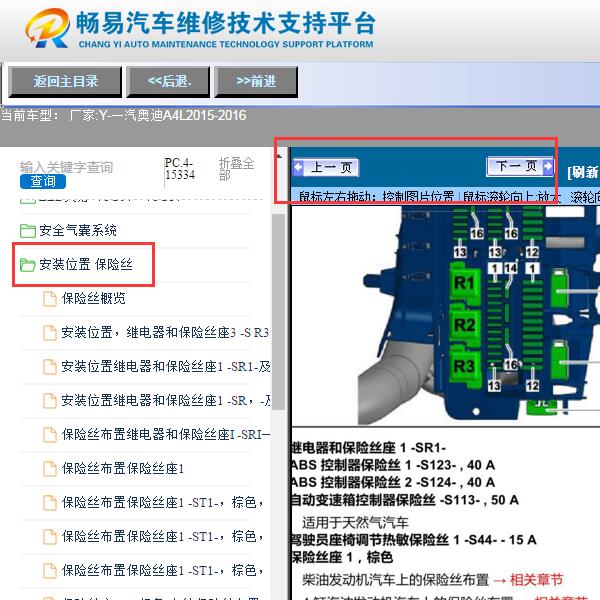Click the 安全气囊系统 folder icon
The image size is (600, 600).
point(28,230)
